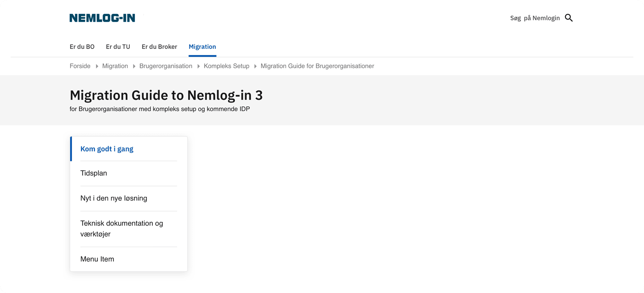Click the subtitle 'for Brugerorganisationer med kompleks setup'
The height and width of the screenshot is (293, 644).
click(x=133, y=109)
